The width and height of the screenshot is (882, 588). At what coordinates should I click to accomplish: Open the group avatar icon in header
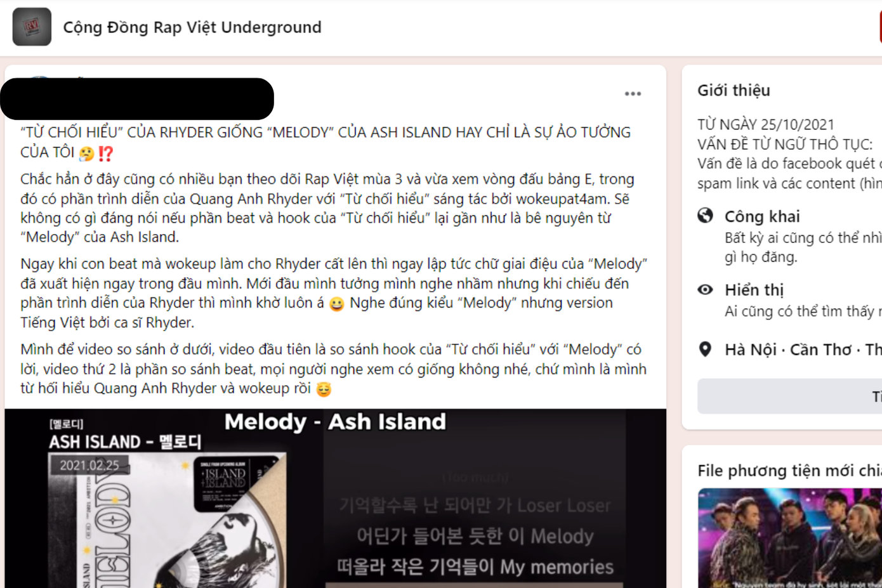click(32, 27)
